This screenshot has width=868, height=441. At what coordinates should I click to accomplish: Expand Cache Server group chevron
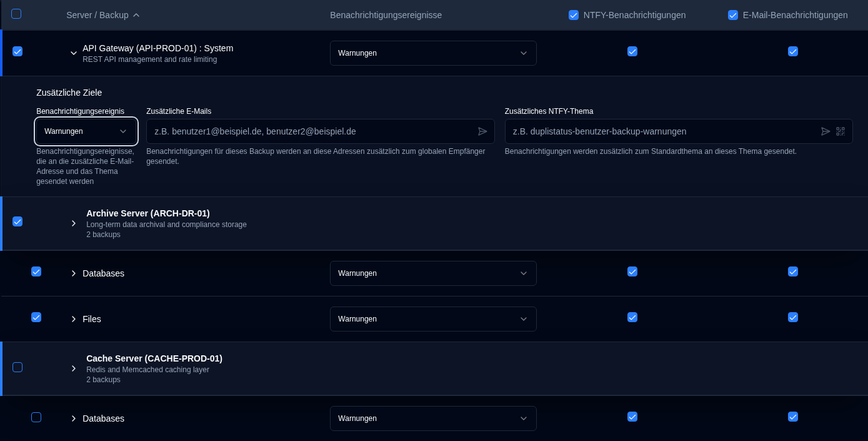(74, 368)
